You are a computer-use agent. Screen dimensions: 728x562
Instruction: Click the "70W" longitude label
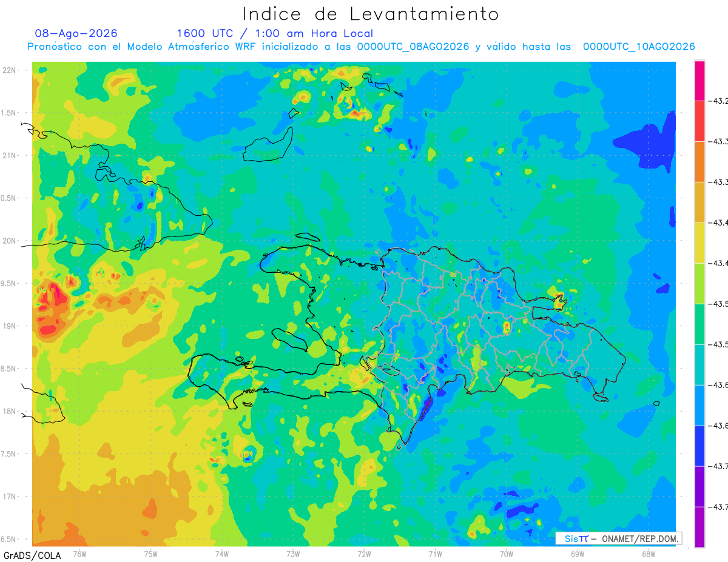(x=507, y=554)
